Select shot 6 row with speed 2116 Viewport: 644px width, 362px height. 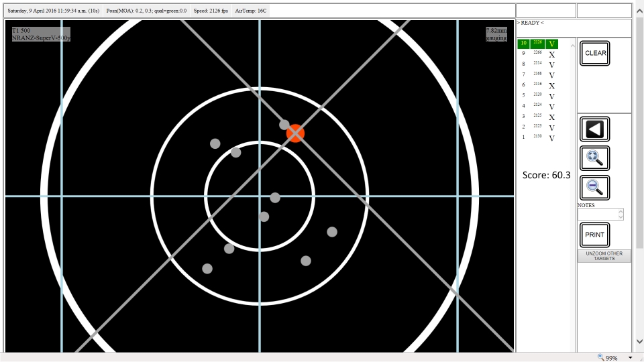[537, 85]
